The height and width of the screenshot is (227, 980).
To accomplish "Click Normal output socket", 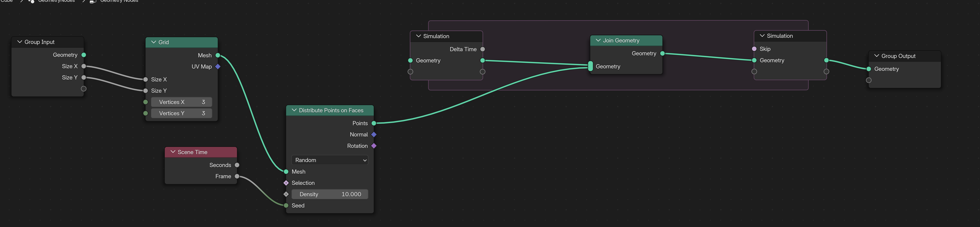I will (x=374, y=134).
